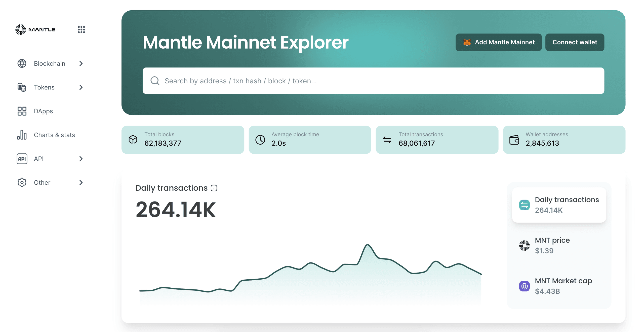Viewport: 644px width, 332px height.
Task: Click the API icon in sidebar
Action: pos(22,158)
